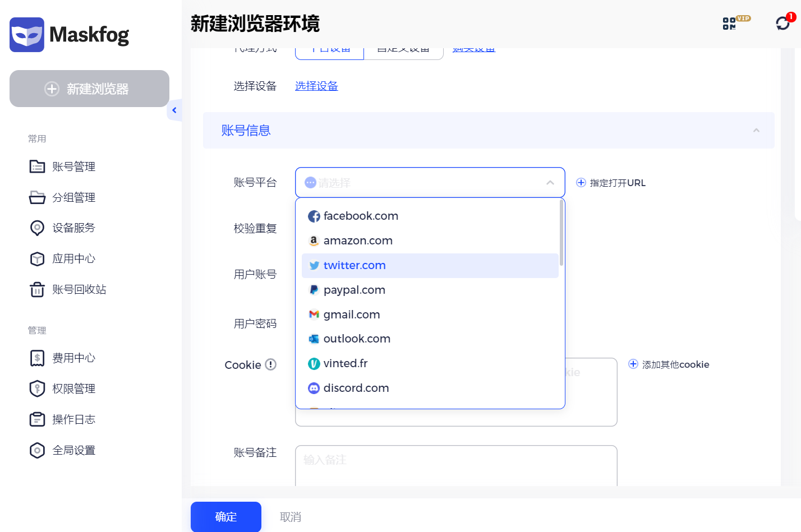The width and height of the screenshot is (801, 532).
Task: Click the Facebook logo icon
Action: point(314,216)
